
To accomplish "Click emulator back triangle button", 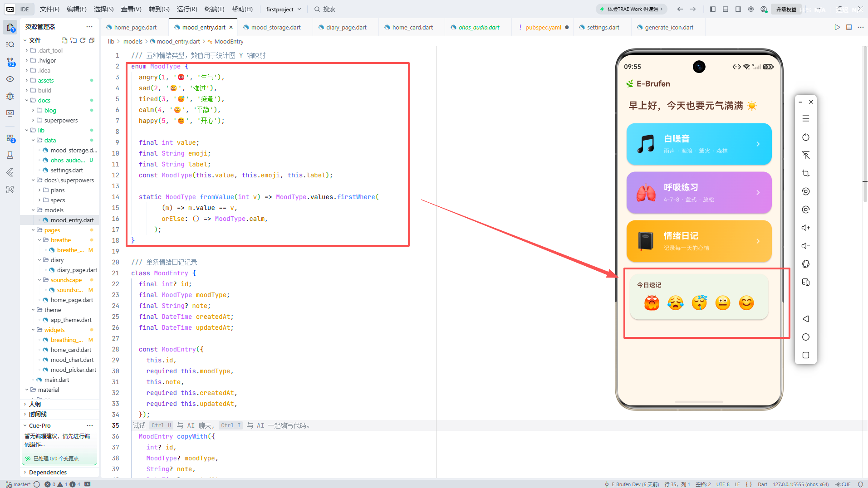I will click(x=806, y=319).
